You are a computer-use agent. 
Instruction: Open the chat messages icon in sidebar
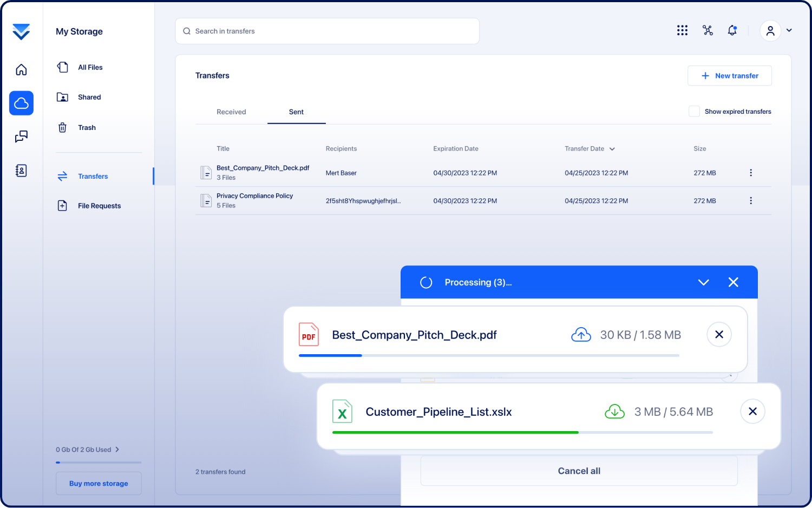coord(21,136)
